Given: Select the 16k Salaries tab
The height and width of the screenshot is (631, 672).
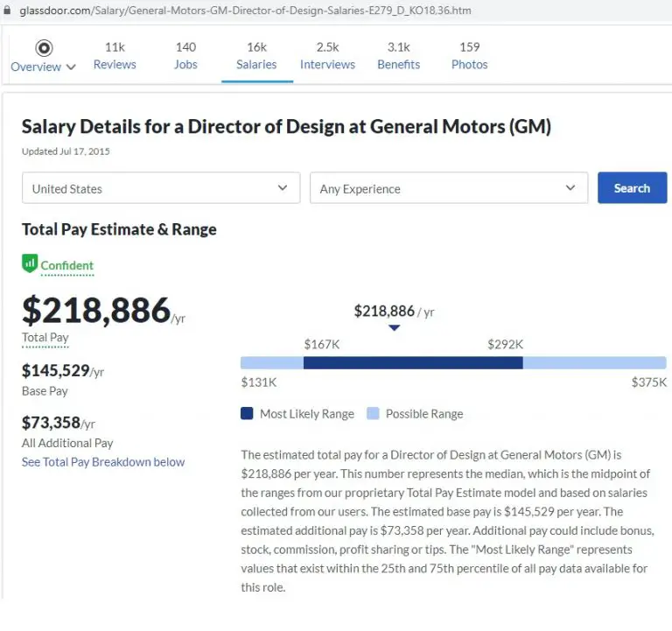Looking at the screenshot, I should 256,56.
